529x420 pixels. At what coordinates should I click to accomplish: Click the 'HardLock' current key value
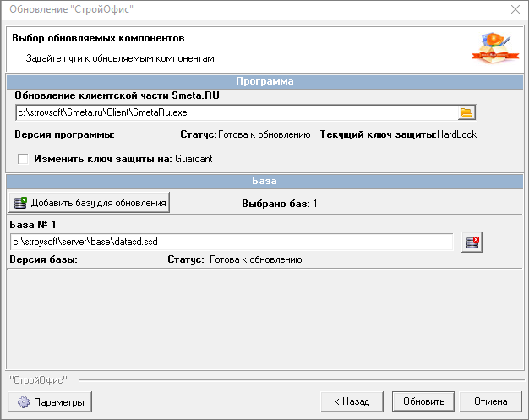tap(457, 134)
